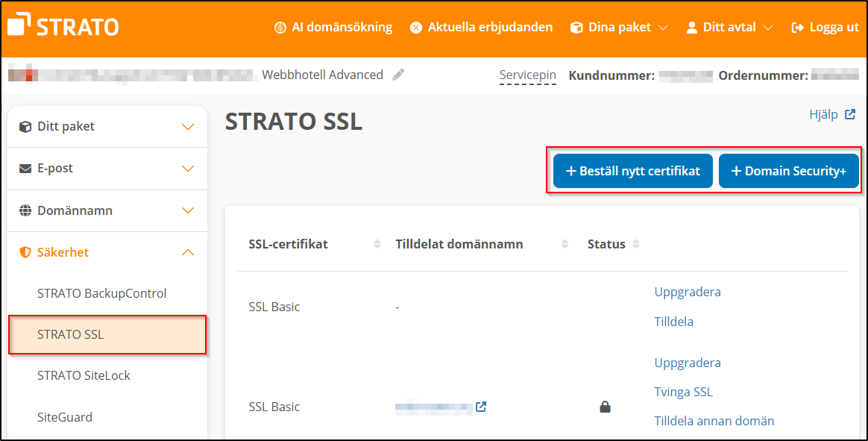The image size is (868, 441).
Task: Click the Servicepin link
Action: click(528, 75)
